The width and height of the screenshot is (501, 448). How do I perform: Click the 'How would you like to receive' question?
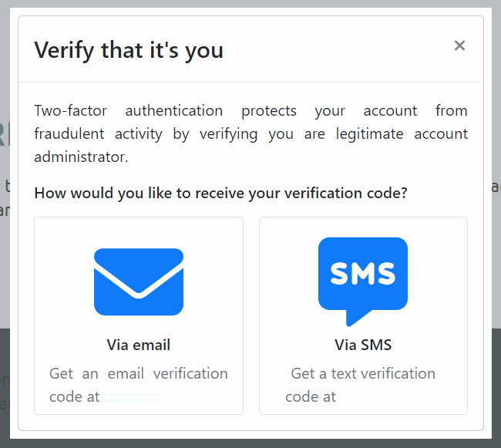point(220,193)
